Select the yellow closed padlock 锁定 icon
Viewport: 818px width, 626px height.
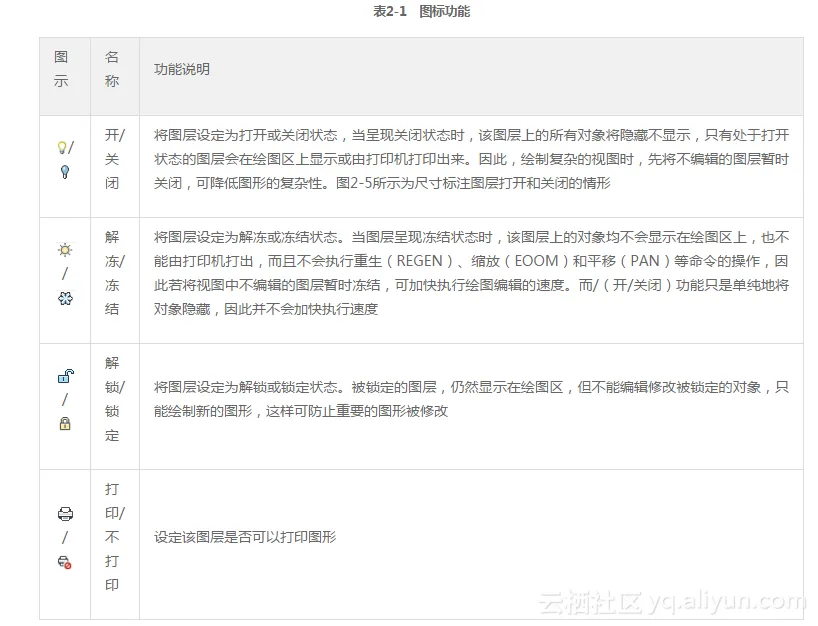click(63, 423)
